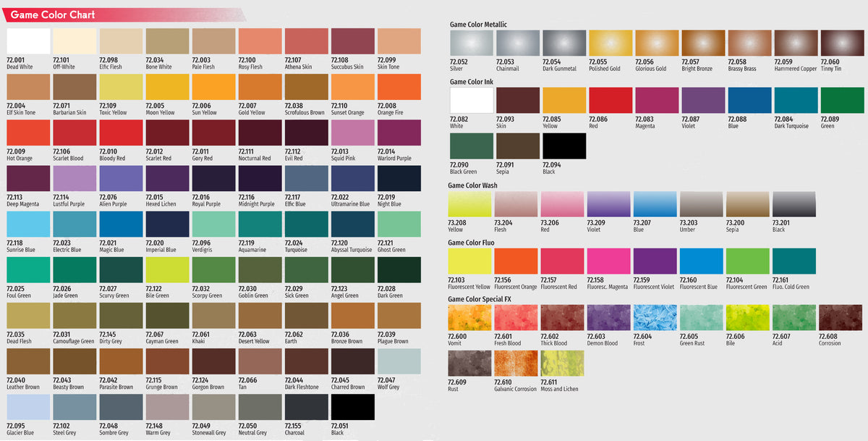
Task: Pick the 72.158 Fluorescent Magenta swatch
Action: click(608, 261)
